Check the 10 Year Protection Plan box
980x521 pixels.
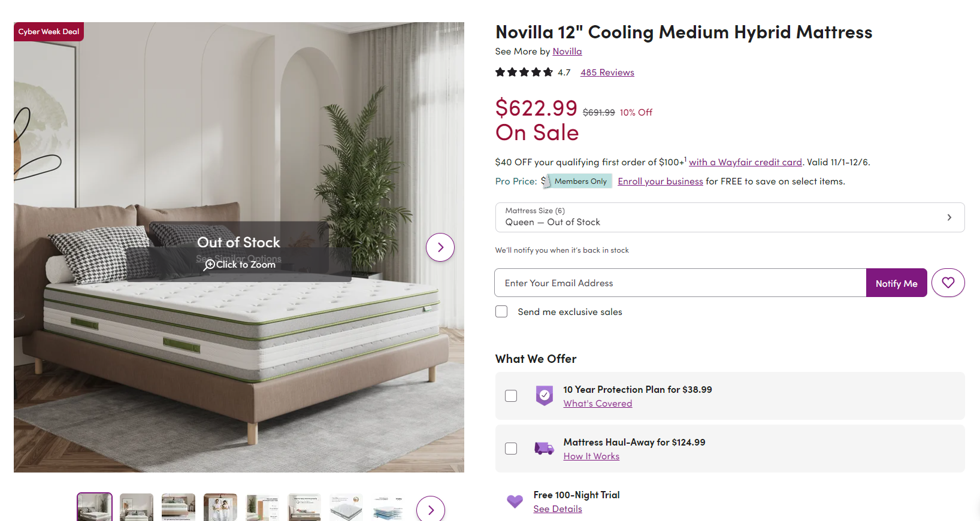coord(511,396)
